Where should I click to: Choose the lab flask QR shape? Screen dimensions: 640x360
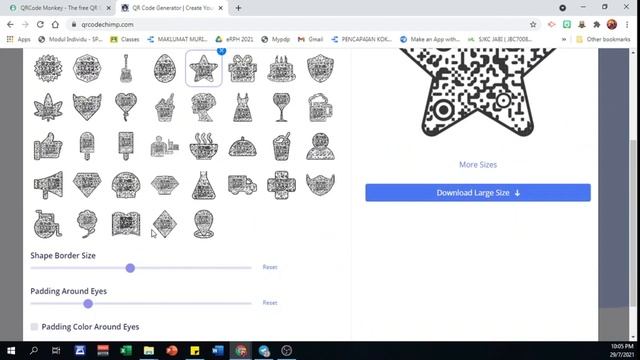pyautogui.click(x=204, y=185)
